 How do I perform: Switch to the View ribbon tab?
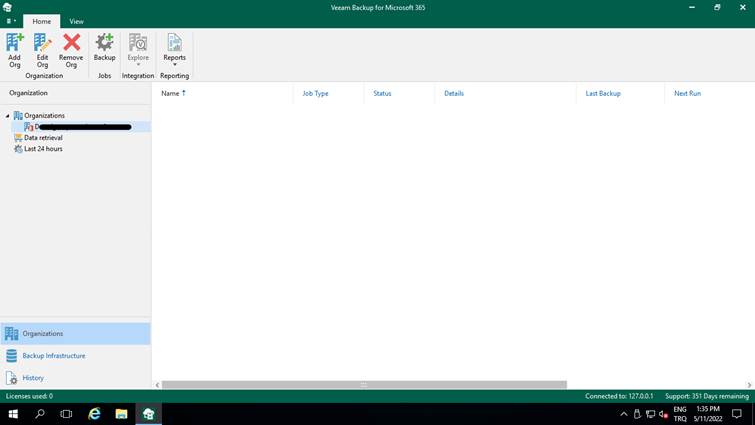(x=76, y=21)
